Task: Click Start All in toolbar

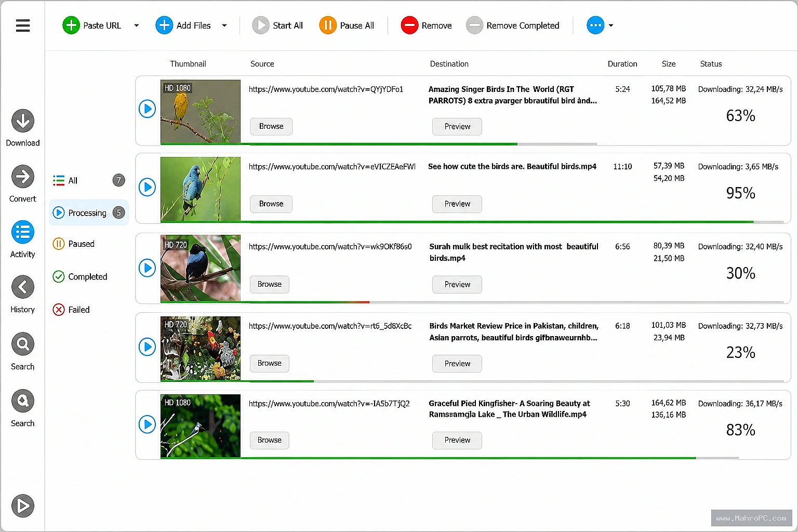Action: (x=277, y=25)
